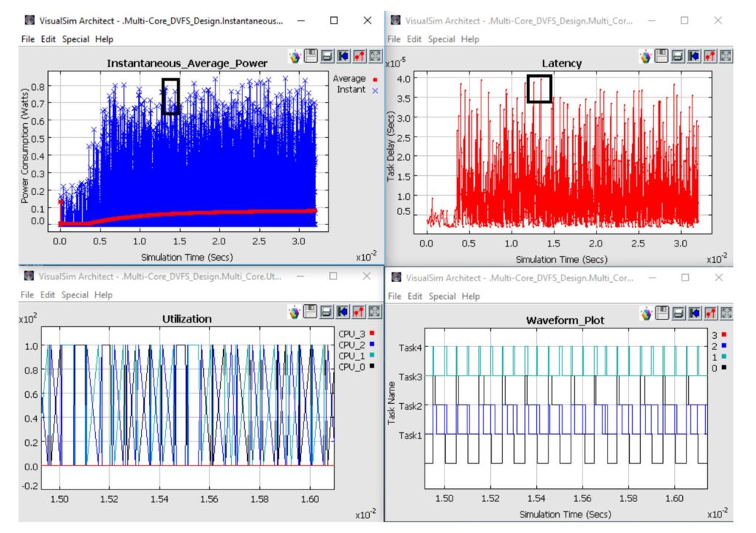Viewport: 756px width, 533px height.
Task: Open color palette icon in Instantaneous_Average_Power window
Action: coord(295,56)
